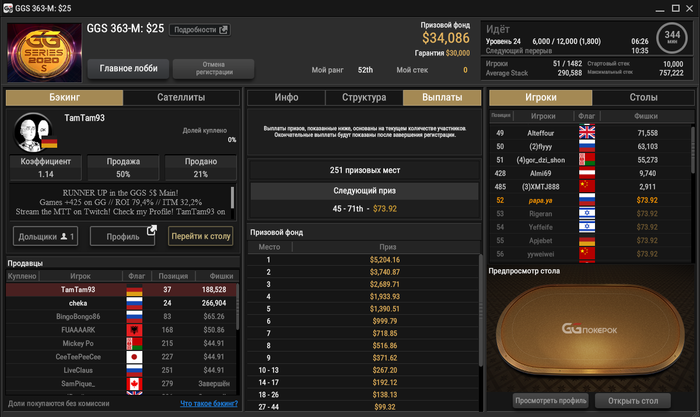This screenshot has width=700, height=417.
Task: Click the German flag in TamTam93 seller row
Action: [134, 290]
